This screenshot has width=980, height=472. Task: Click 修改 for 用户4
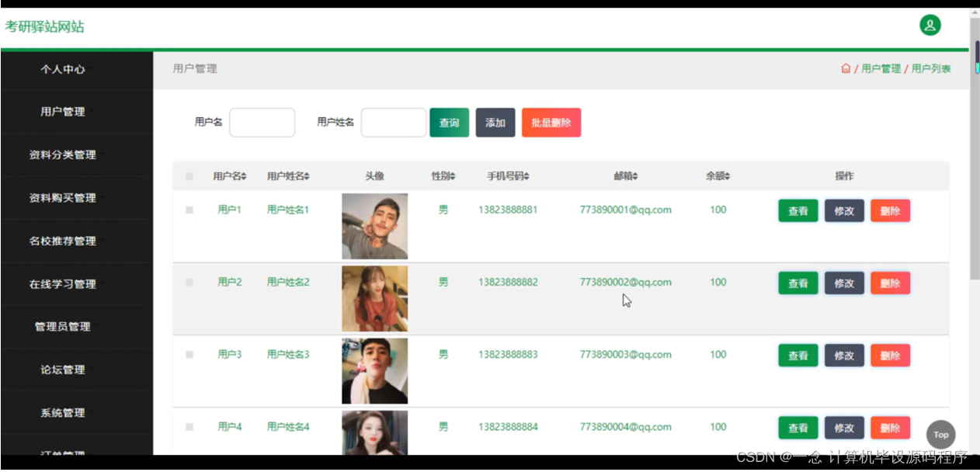(844, 428)
